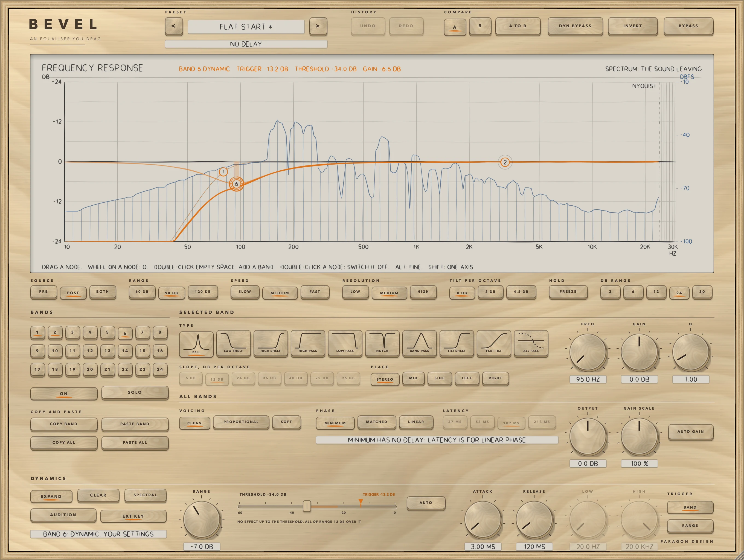Open the FLAT START preset selector
Image resolution: width=744 pixels, height=560 pixels.
(x=246, y=27)
